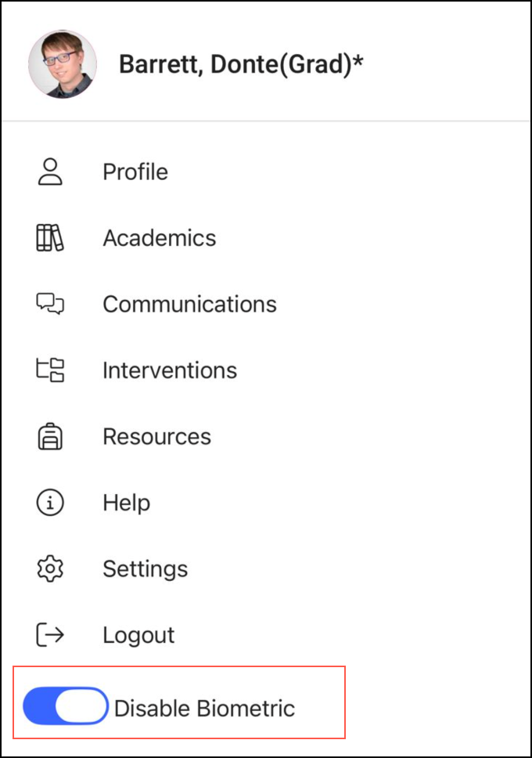The width and height of the screenshot is (532, 758).
Task: Click the Disable Biometric label text
Action: 204,709
